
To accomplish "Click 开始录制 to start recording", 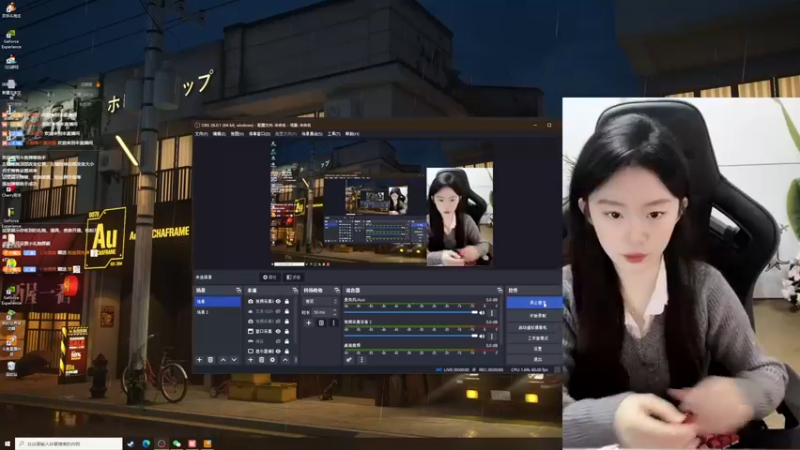I will click(x=534, y=316).
